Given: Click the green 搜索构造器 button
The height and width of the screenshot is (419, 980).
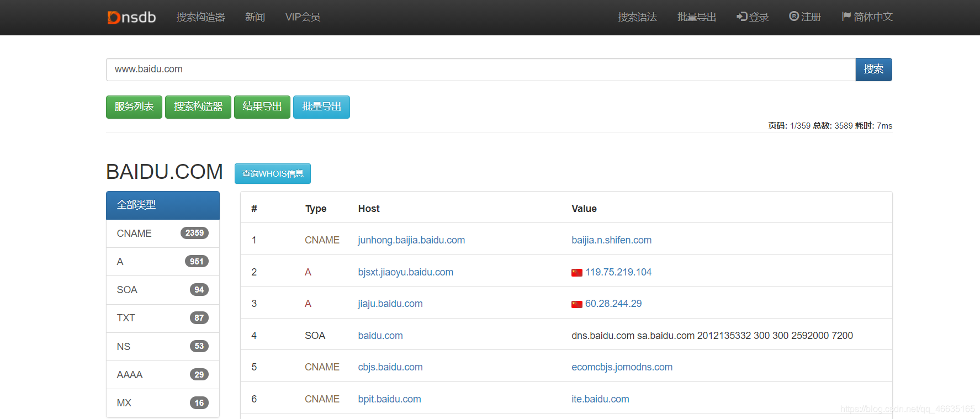Looking at the screenshot, I should click(x=198, y=107).
